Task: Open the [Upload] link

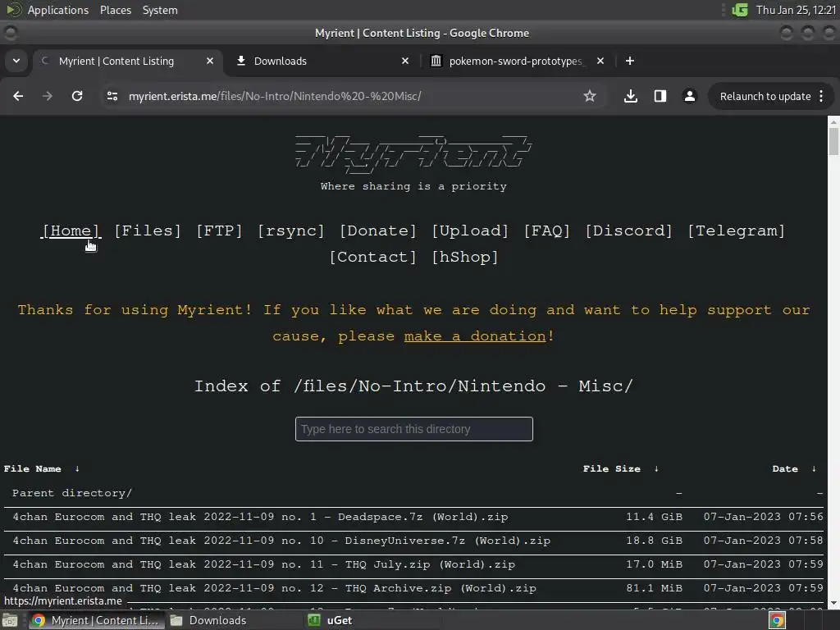Action: pos(470,231)
